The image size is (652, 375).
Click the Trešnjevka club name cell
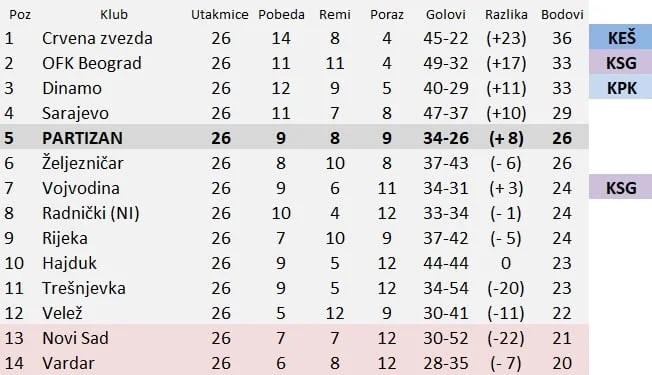pos(84,288)
